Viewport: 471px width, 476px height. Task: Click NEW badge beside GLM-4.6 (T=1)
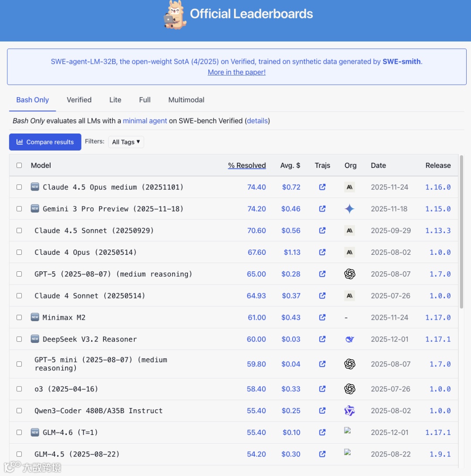(x=35, y=432)
